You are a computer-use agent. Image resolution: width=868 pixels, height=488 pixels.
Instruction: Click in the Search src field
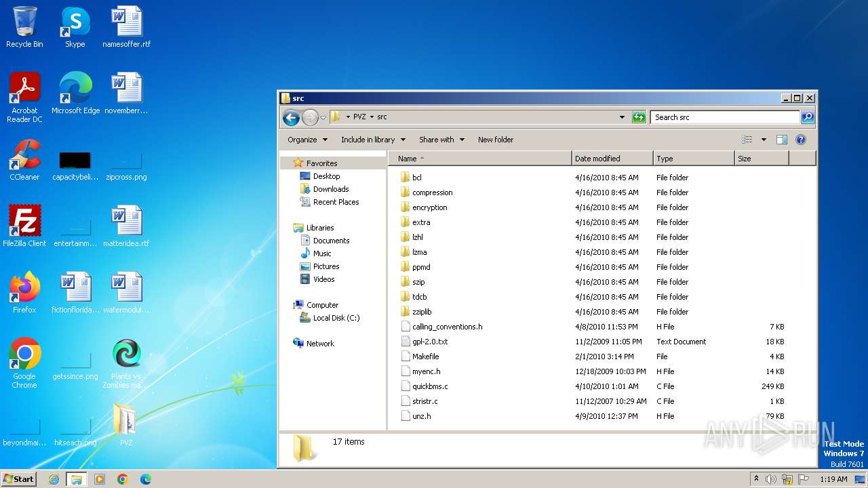click(724, 117)
